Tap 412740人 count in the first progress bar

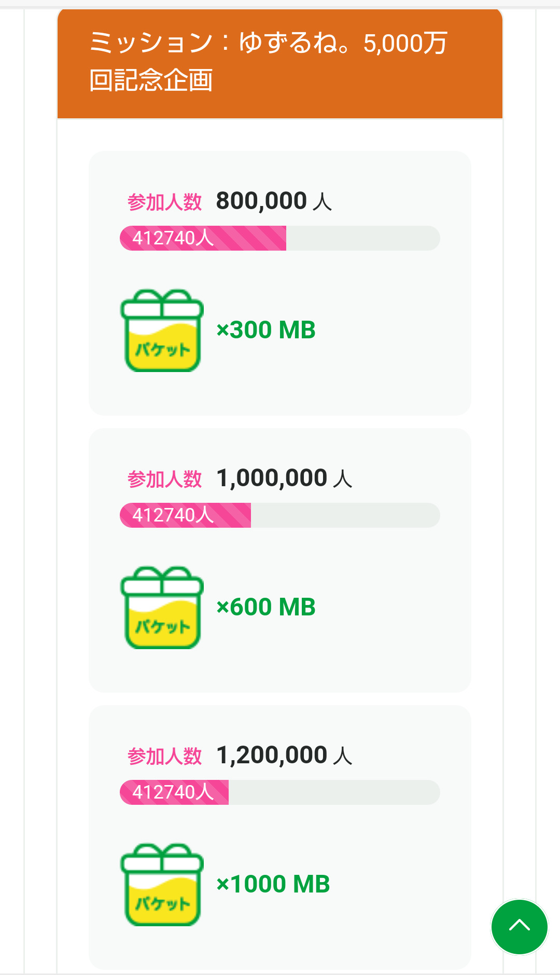(x=173, y=238)
